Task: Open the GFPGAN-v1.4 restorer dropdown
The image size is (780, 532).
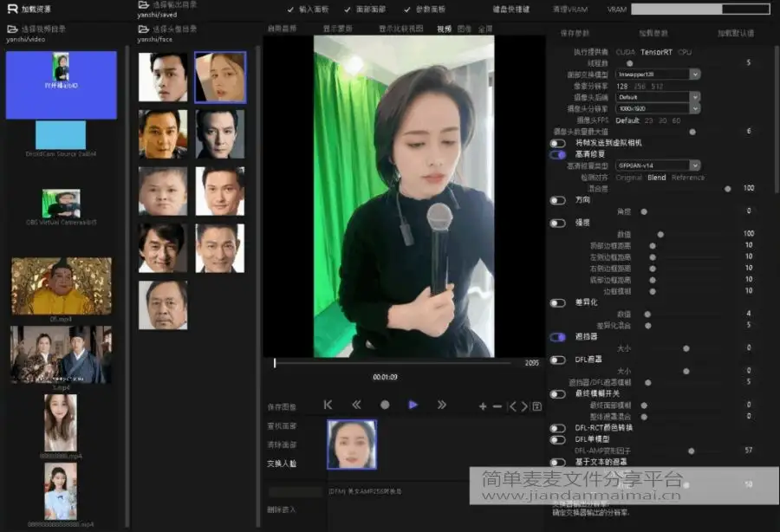Action: point(658,165)
